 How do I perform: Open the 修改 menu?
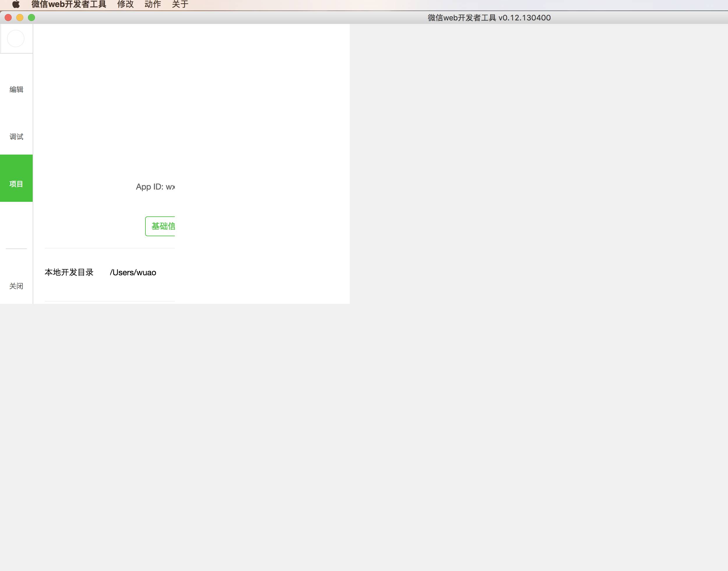(125, 4)
